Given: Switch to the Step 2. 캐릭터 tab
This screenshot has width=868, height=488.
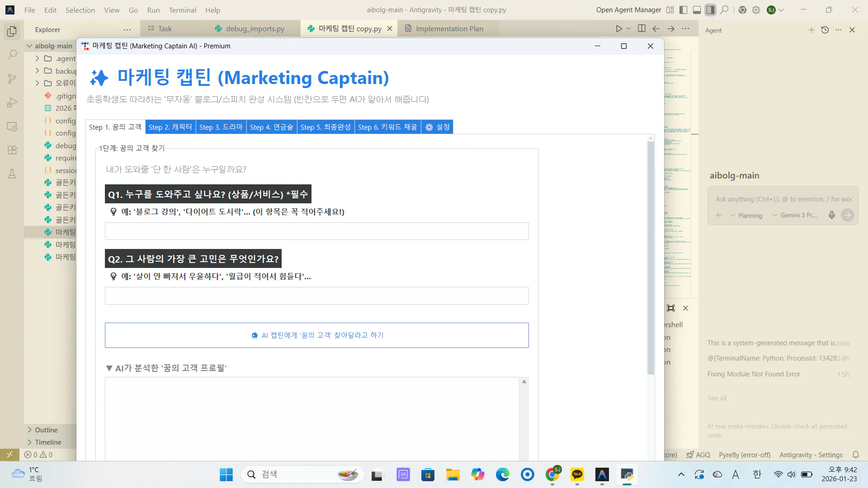Looking at the screenshot, I should (x=170, y=127).
